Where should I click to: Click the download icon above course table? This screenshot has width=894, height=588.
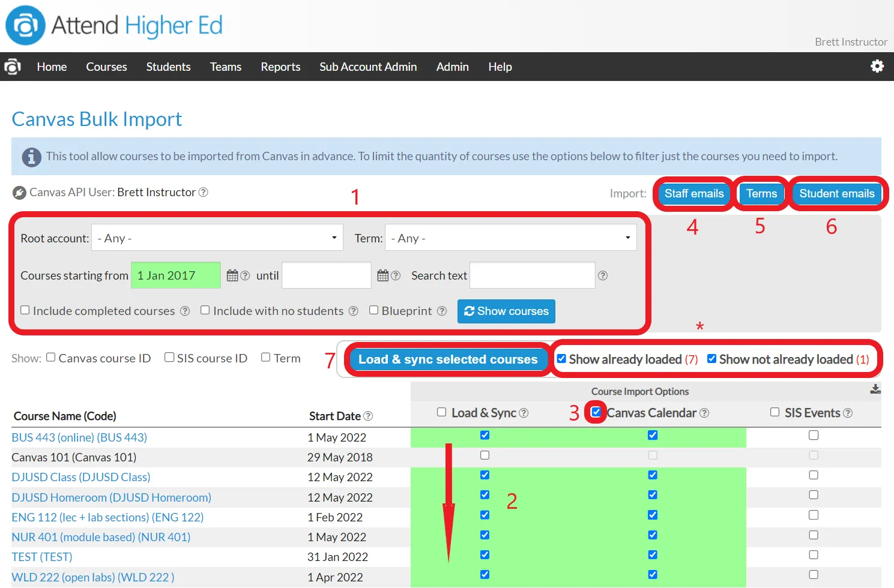pyautogui.click(x=875, y=389)
